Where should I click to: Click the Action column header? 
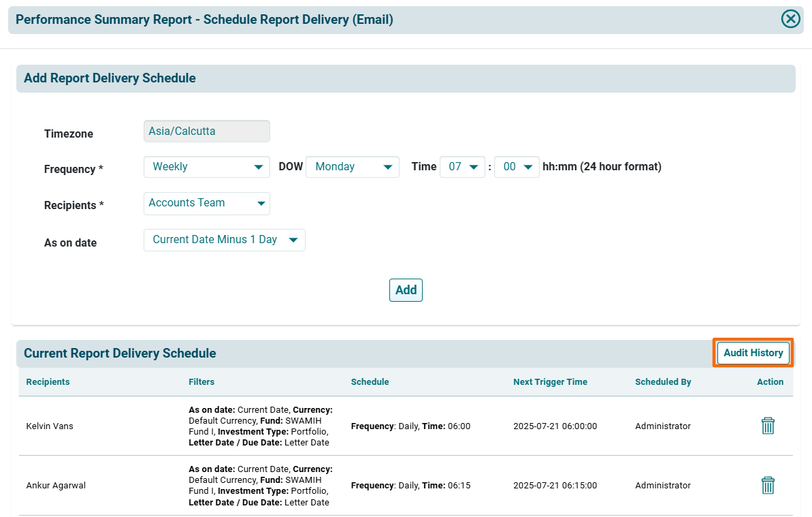770,382
